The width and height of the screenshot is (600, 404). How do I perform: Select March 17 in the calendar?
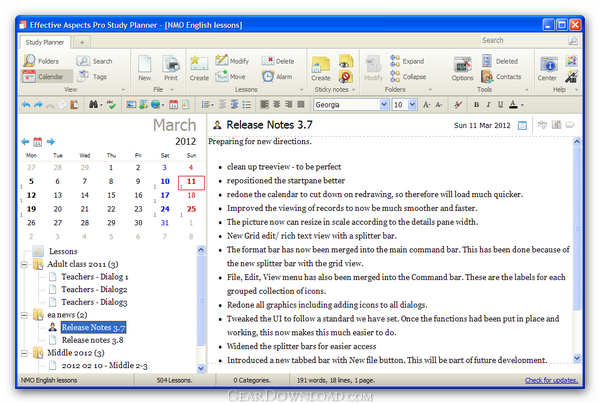(165, 195)
